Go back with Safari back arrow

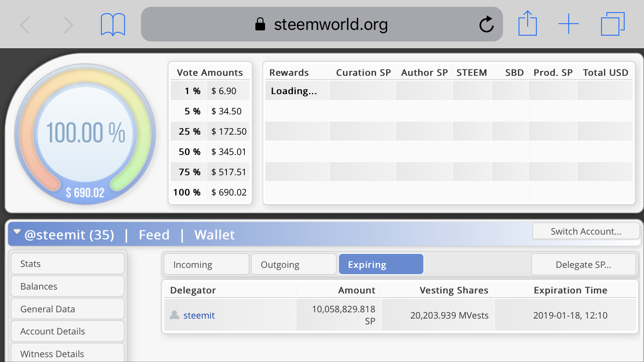click(x=25, y=25)
